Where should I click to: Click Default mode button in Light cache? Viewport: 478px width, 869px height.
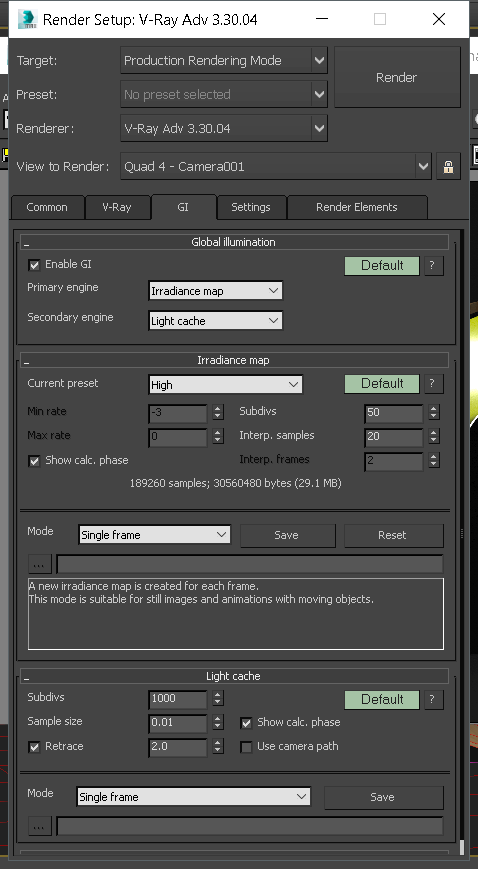point(382,699)
